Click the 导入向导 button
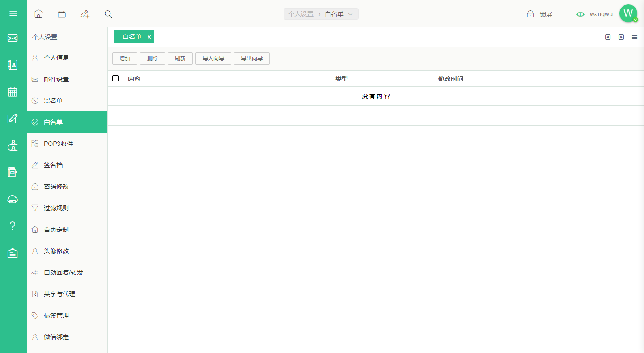The image size is (644, 353). point(213,59)
